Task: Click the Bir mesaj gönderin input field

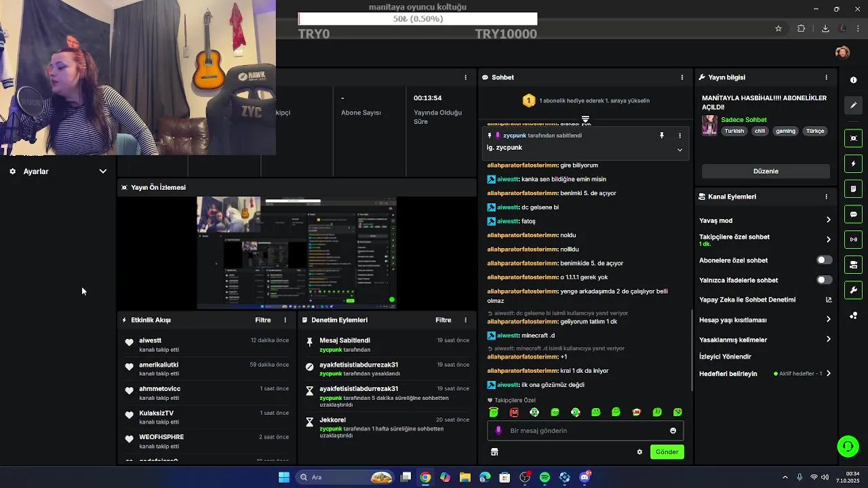Action: click(x=585, y=430)
